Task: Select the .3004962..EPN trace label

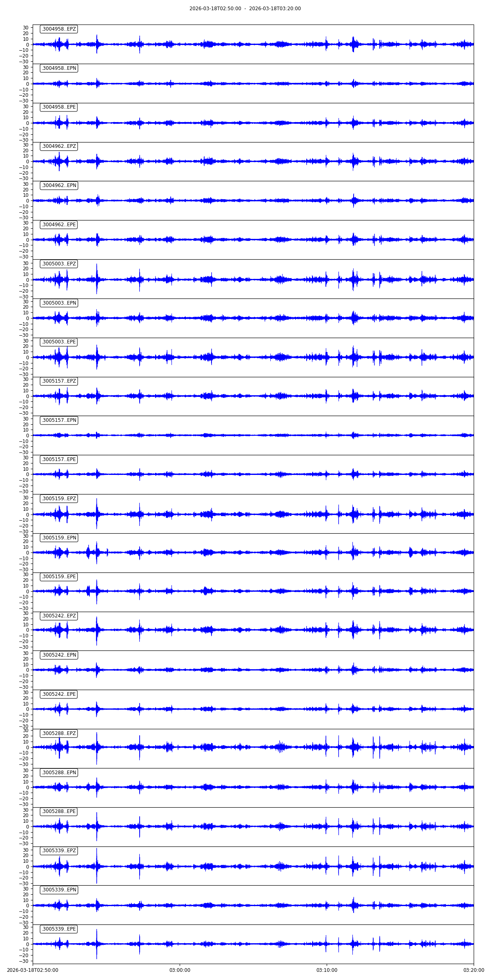Action: pos(59,185)
